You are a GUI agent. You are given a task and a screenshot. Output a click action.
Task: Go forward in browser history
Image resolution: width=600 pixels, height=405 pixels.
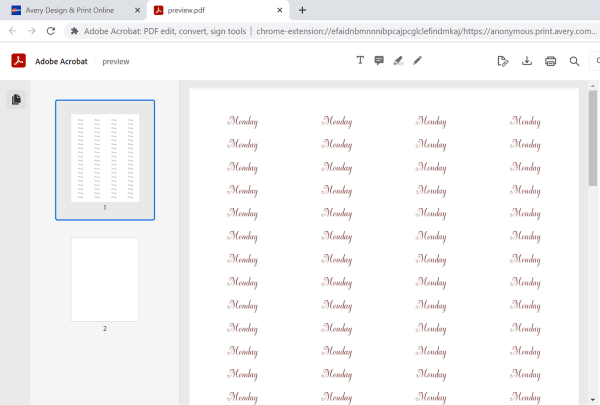pyautogui.click(x=32, y=31)
